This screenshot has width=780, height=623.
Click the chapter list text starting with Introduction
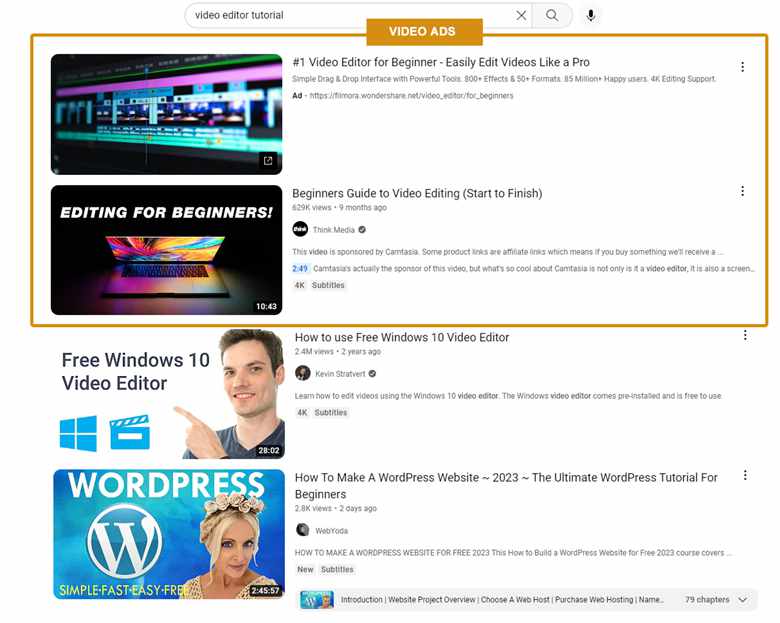coord(502,600)
